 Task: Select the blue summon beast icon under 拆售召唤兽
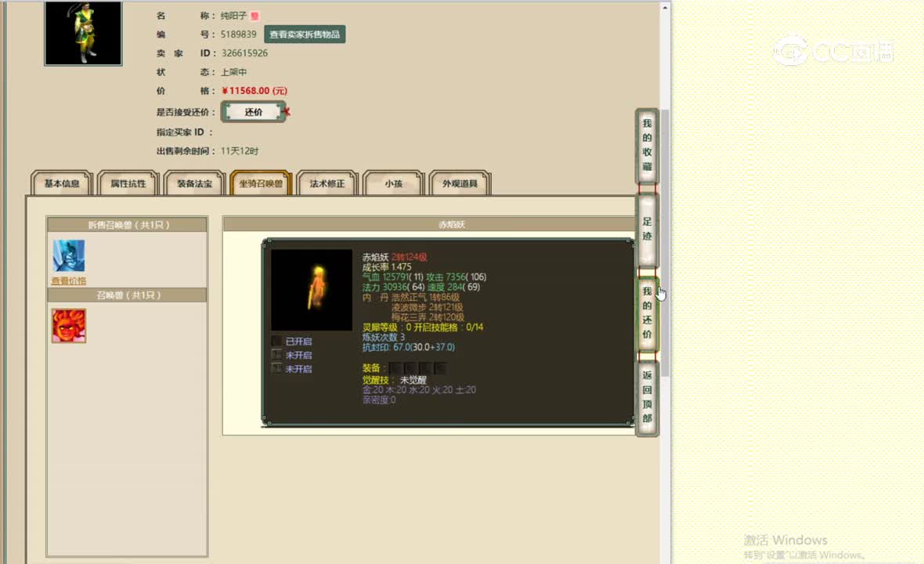click(68, 256)
